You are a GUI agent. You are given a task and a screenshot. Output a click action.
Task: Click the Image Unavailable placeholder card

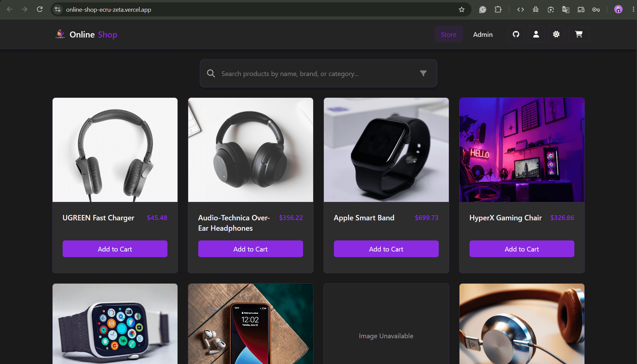click(386, 324)
